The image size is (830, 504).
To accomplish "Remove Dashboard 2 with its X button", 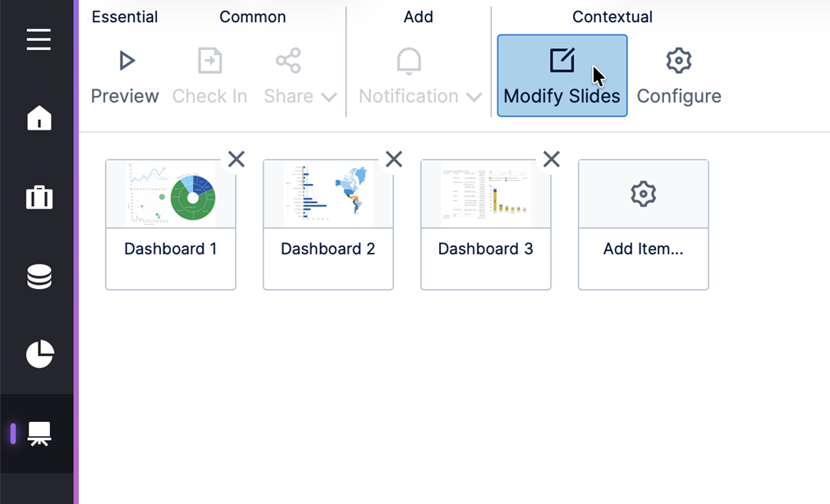I will pyautogui.click(x=394, y=159).
